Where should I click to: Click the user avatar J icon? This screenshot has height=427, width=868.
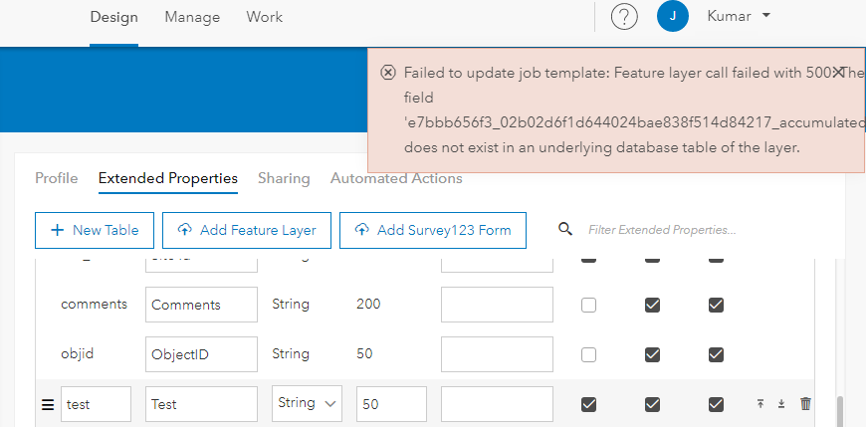[x=673, y=17]
